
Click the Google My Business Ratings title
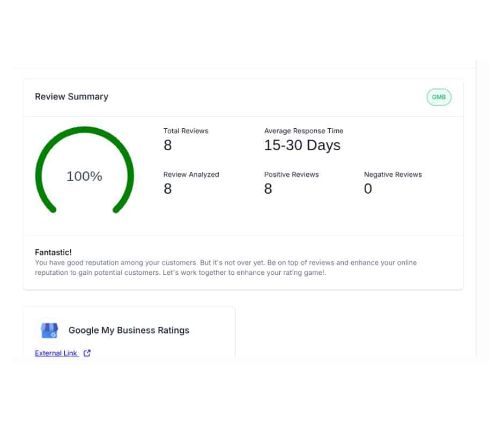pos(129,331)
